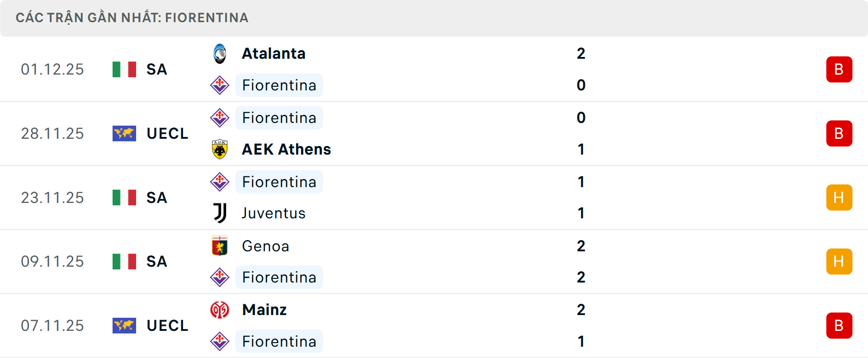The width and height of the screenshot is (868, 358).
Task: Click the UECL competition flag icon
Action: tap(124, 133)
